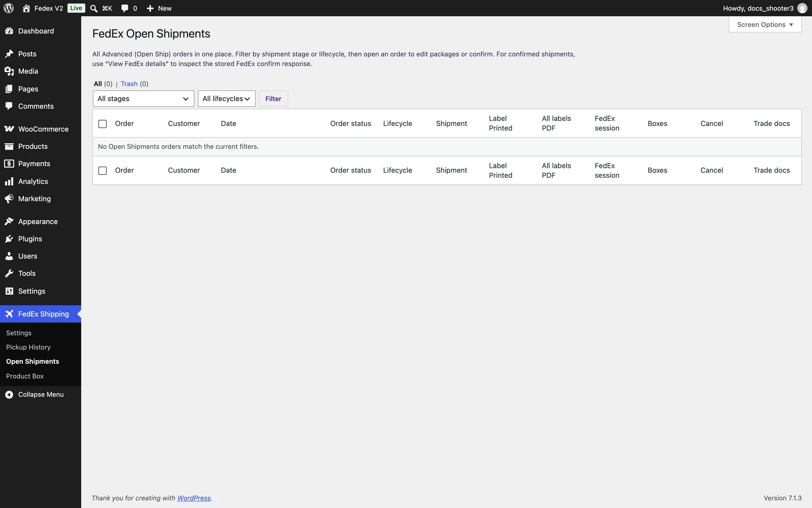812x508 pixels.
Task: Click the WooCommerce logo icon
Action: (9, 129)
